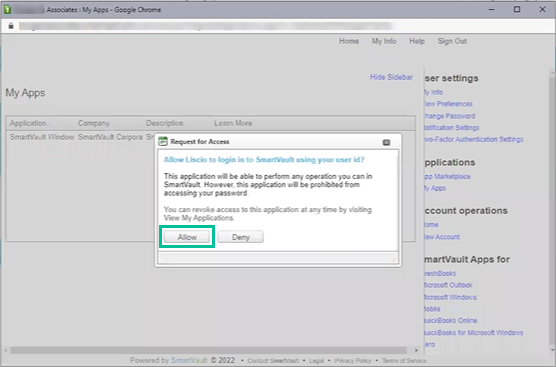The width and height of the screenshot is (556, 367).
Task: Open Change Password in the sidebar
Action: point(450,116)
